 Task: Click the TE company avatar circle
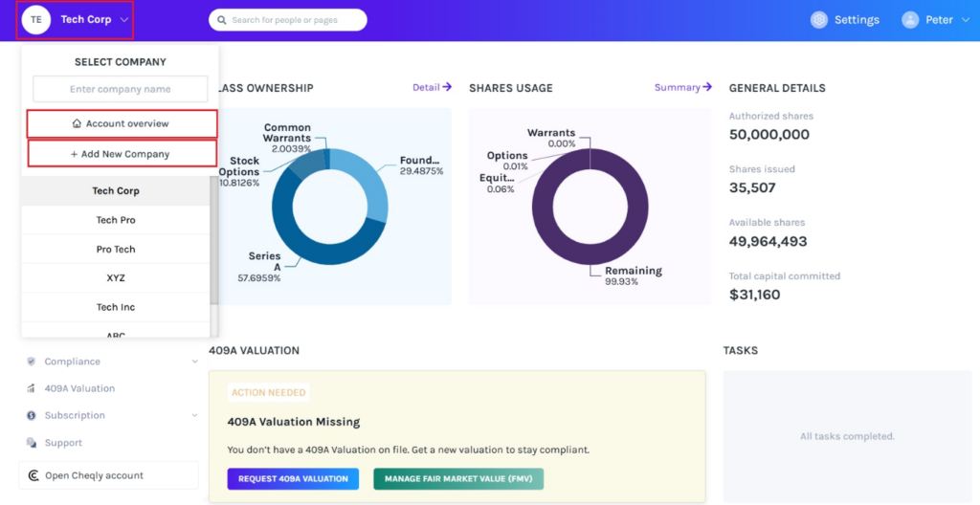pos(36,20)
